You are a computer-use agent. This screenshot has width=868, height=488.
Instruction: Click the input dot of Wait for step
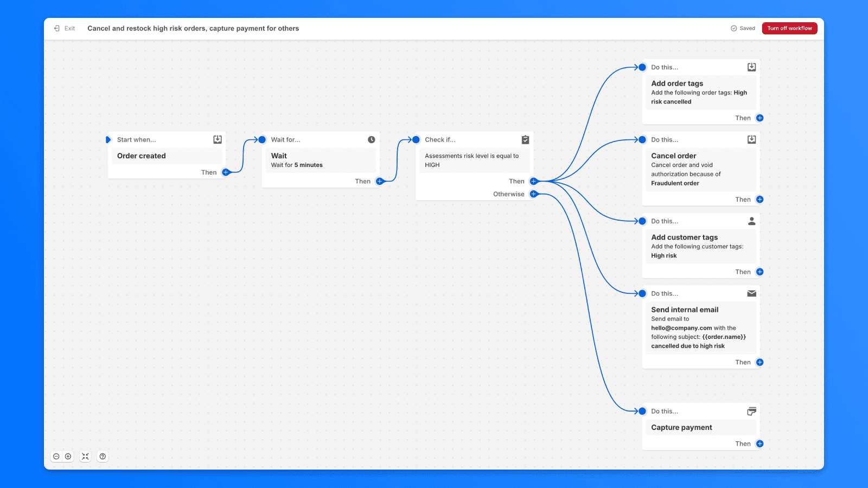pos(262,139)
